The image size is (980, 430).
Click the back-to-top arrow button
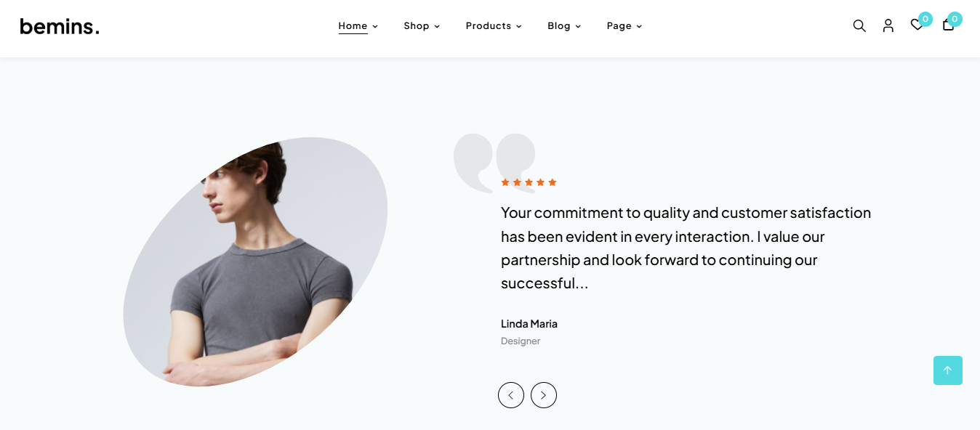pos(948,370)
